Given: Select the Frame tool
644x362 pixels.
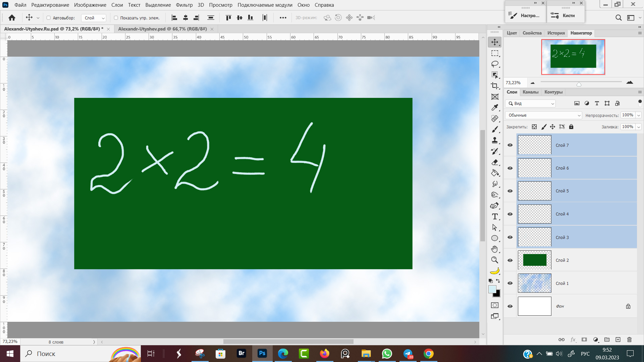Looking at the screenshot, I should pos(495,97).
